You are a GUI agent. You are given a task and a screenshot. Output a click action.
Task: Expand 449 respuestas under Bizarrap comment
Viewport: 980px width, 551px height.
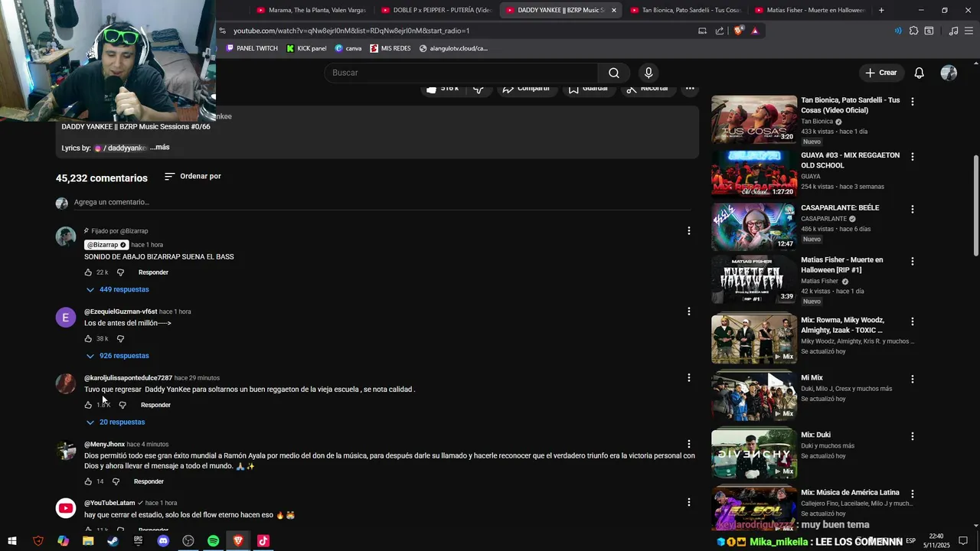[117, 289]
